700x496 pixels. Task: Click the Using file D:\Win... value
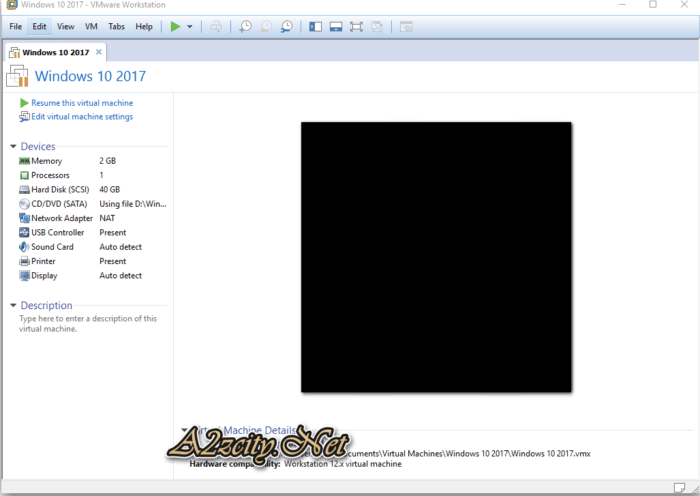coord(133,204)
